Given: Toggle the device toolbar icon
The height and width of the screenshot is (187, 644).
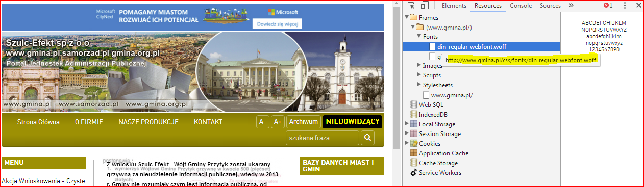Looking at the screenshot, I should 425,6.
